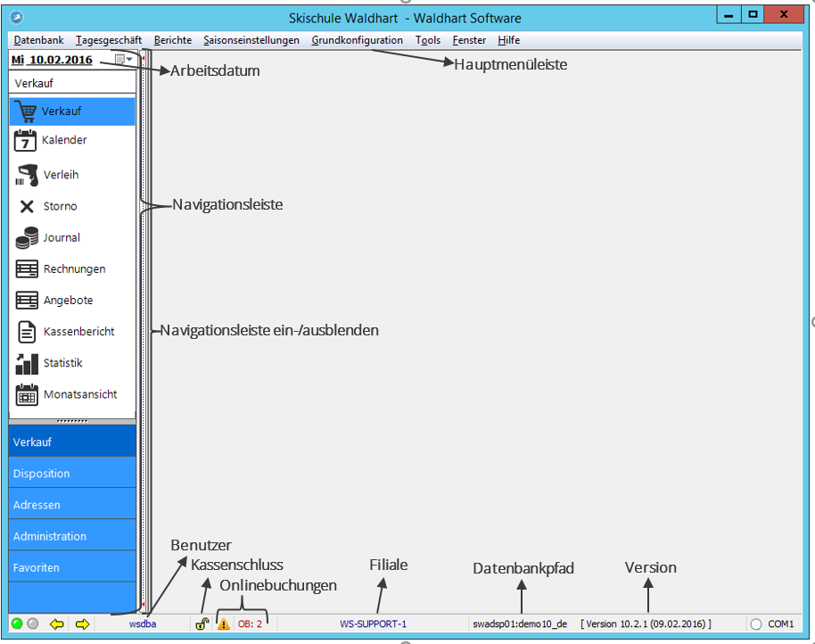815x644 pixels.
Task: Open the Arbeitsdatum calendar dropdown
Action: [124, 60]
